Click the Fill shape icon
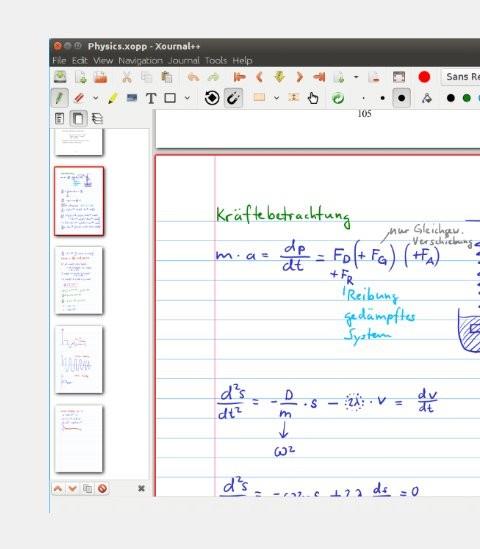 point(427,98)
